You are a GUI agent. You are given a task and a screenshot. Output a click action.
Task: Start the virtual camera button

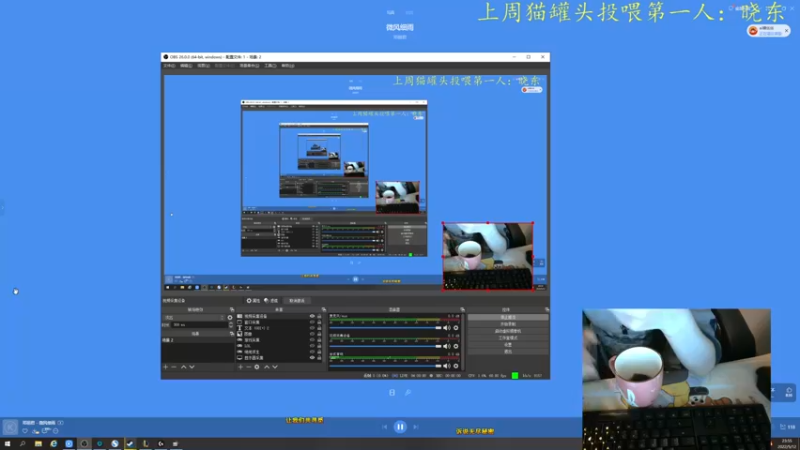(508, 331)
